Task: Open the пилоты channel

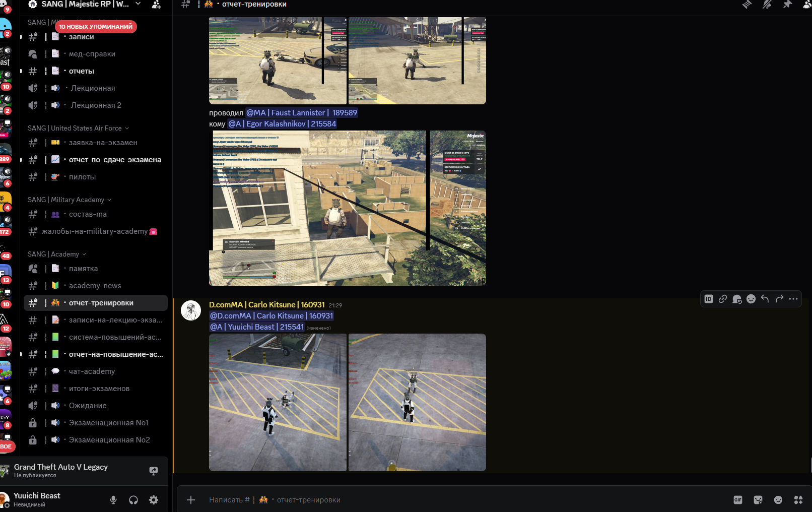Action: point(96,177)
